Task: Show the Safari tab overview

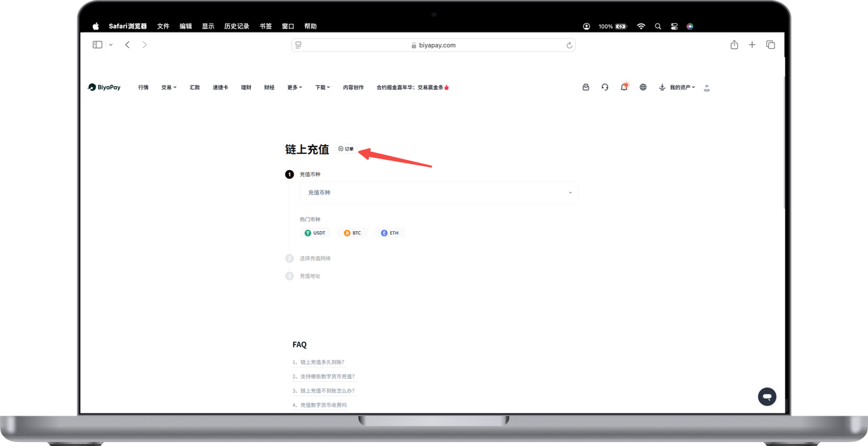Action: [770, 45]
